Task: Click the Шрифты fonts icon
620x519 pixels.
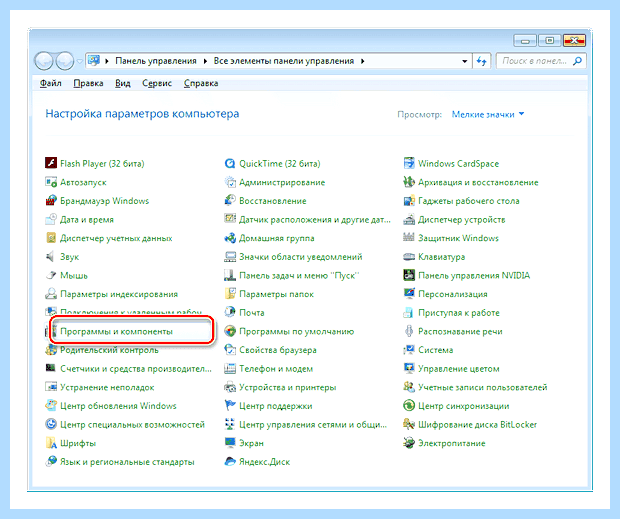Action: click(51, 443)
